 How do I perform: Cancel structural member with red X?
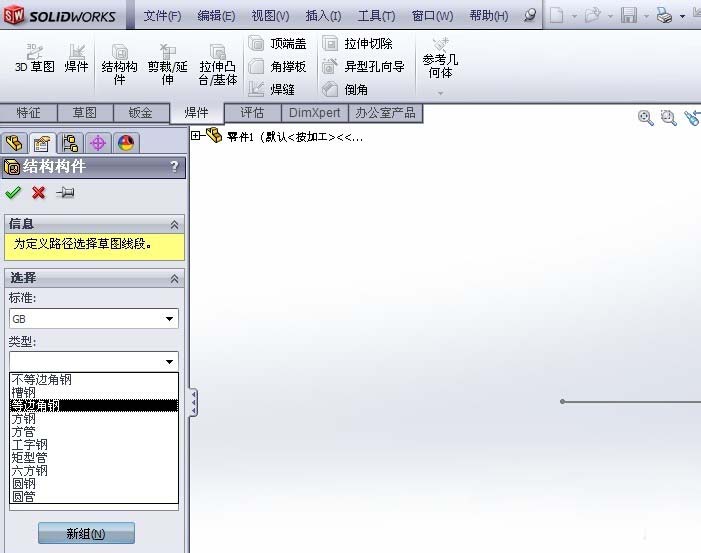click(x=39, y=193)
